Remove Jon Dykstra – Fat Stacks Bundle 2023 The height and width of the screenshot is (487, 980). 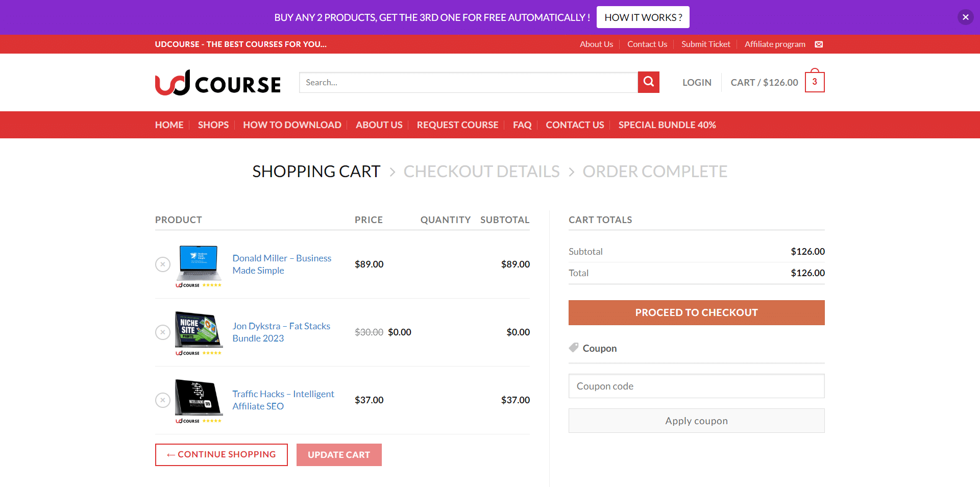click(162, 332)
